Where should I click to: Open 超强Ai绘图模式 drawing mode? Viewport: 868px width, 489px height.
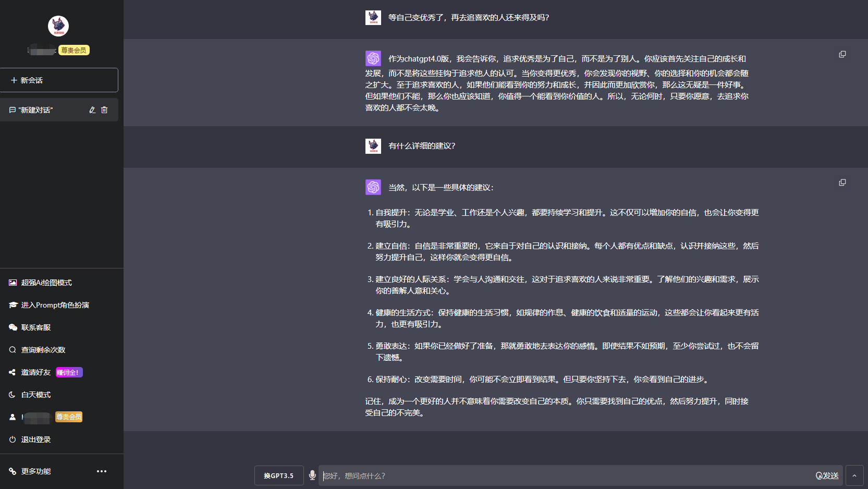click(x=46, y=283)
